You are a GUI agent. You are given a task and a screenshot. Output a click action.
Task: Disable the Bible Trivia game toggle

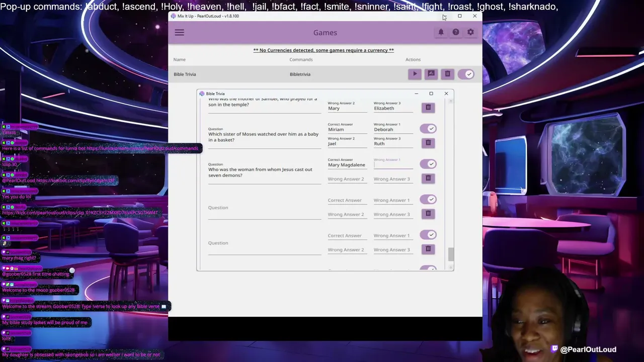[x=466, y=74]
